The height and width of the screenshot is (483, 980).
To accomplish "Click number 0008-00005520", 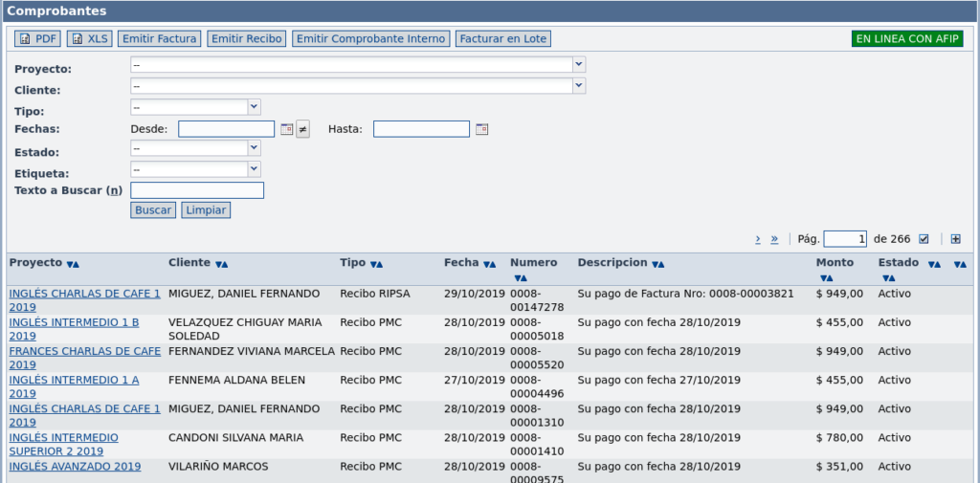I will 537,358.
